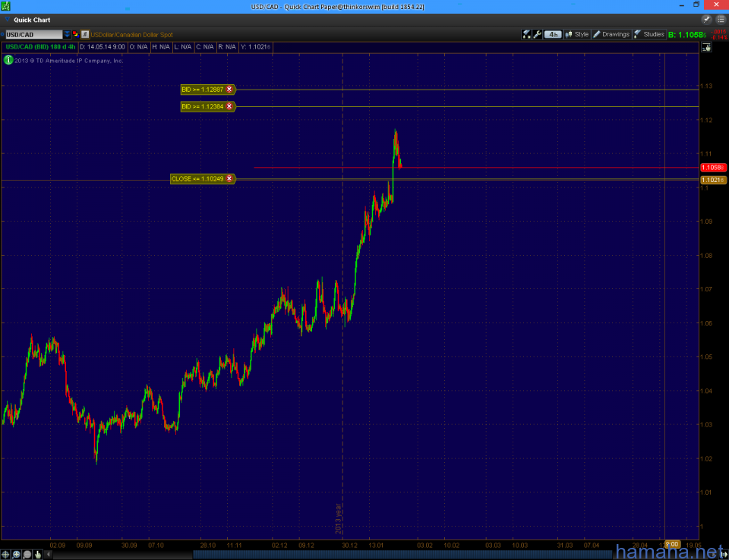729x560 pixels.
Task: Click the B: 1.1058 bid quote
Action: (687, 35)
